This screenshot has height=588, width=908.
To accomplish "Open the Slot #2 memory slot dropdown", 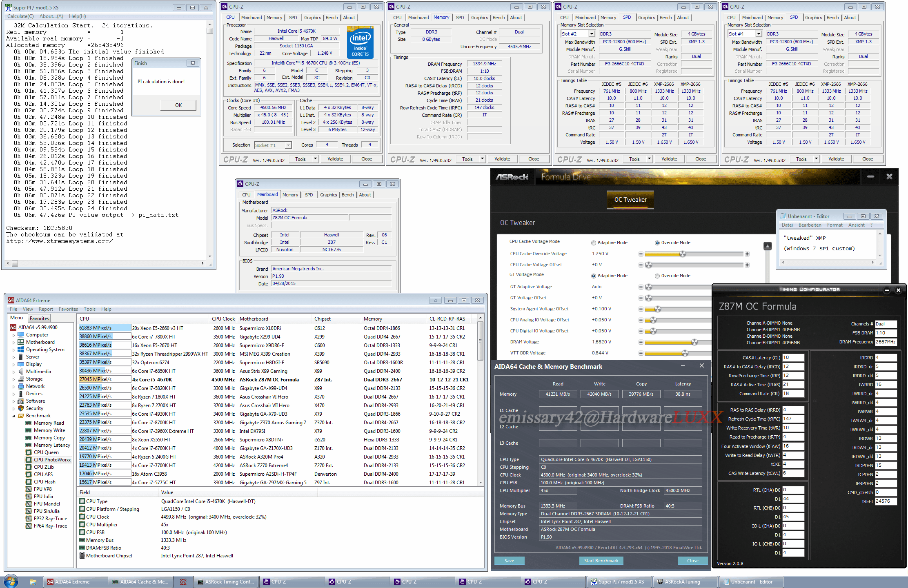I will pyautogui.click(x=592, y=34).
